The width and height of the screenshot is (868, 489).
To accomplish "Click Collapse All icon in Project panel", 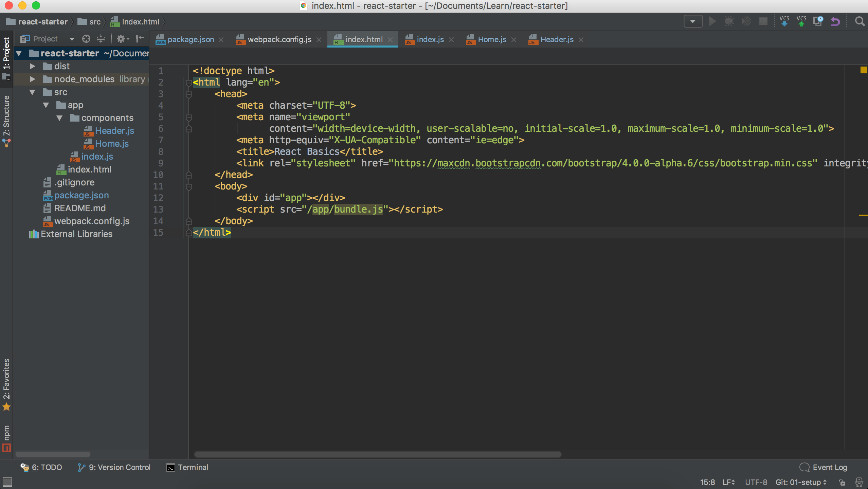I will pos(101,39).
